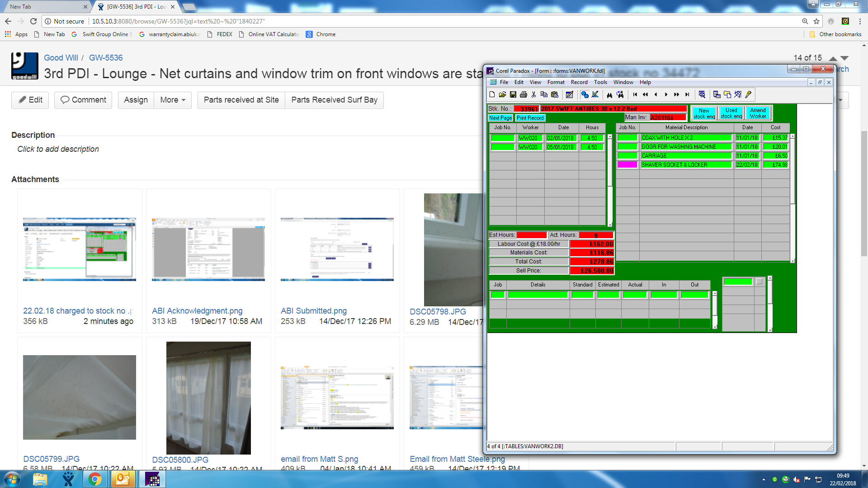Screen dimensions: 868x488
Task: Open the Record menu in Paradox
Action: [x=579, y=82]
